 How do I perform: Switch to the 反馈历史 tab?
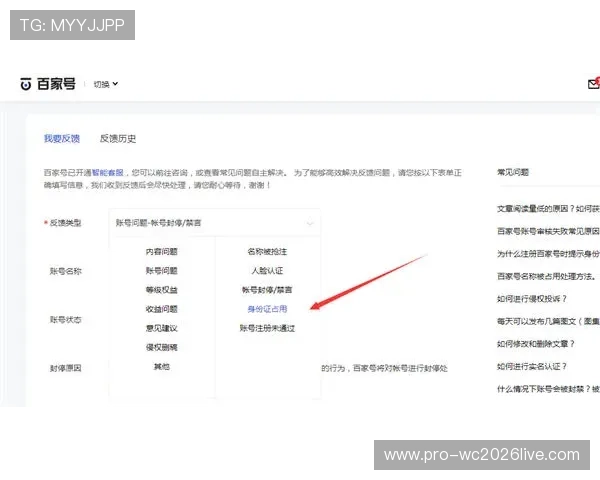point(118,138)
